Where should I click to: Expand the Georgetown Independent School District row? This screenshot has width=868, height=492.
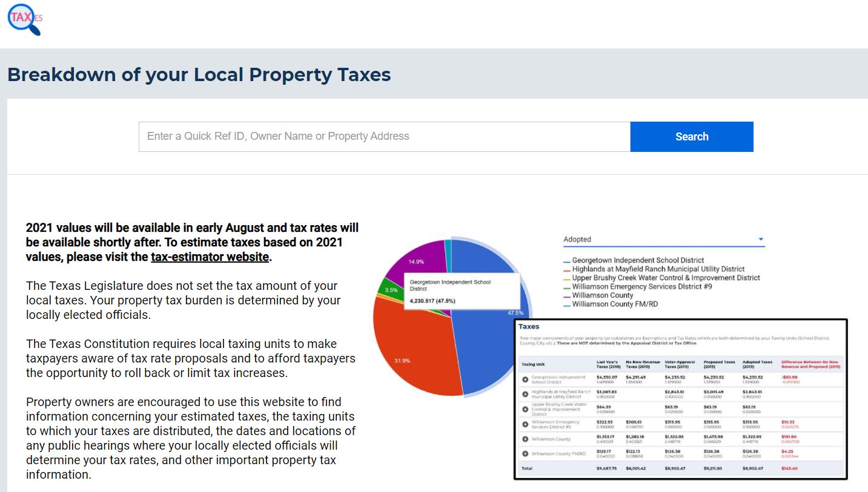pyautogui.click(x=525, y=379)
